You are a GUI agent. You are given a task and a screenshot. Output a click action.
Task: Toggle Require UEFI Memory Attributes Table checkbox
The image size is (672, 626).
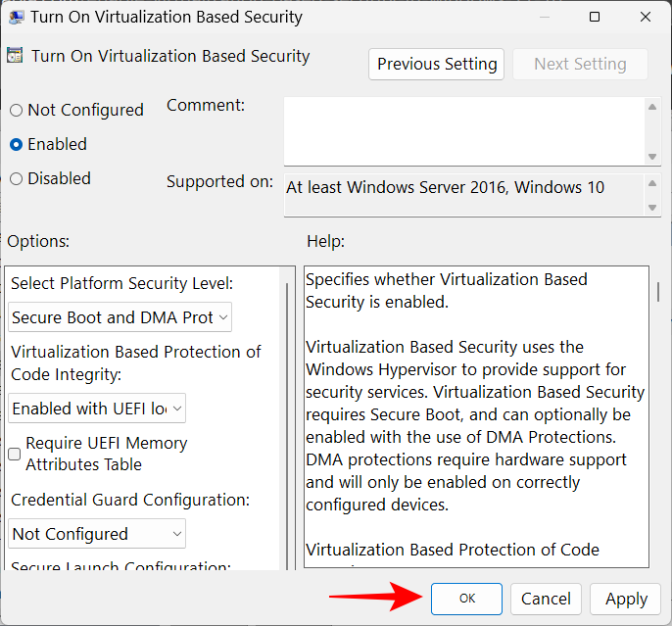tap(15, 454)
